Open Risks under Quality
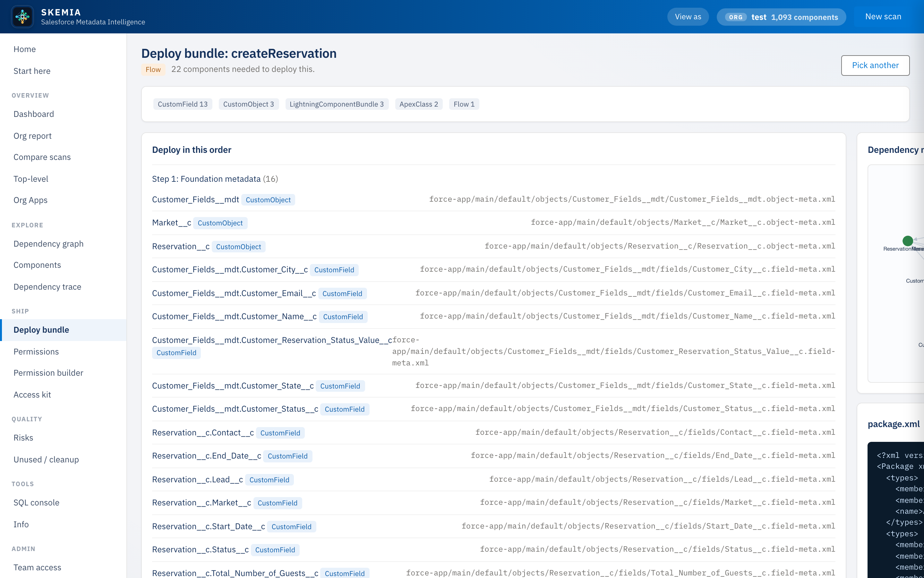 64,438
